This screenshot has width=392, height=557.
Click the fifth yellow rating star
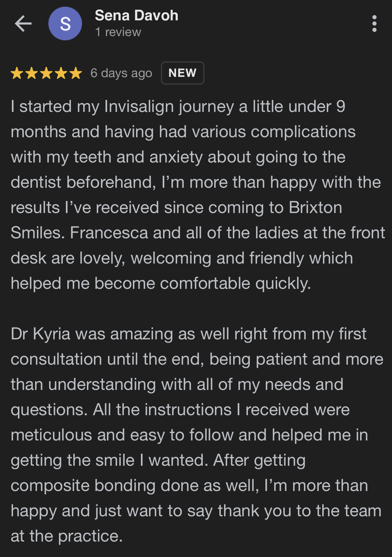coord(76,73)
